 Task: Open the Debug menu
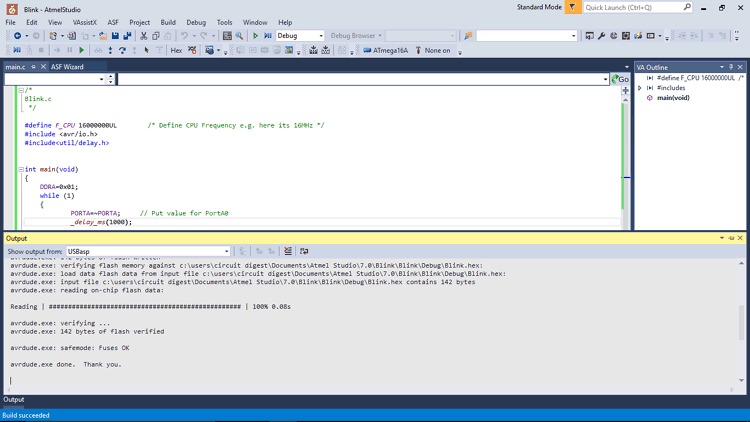(x=196, y=22)
